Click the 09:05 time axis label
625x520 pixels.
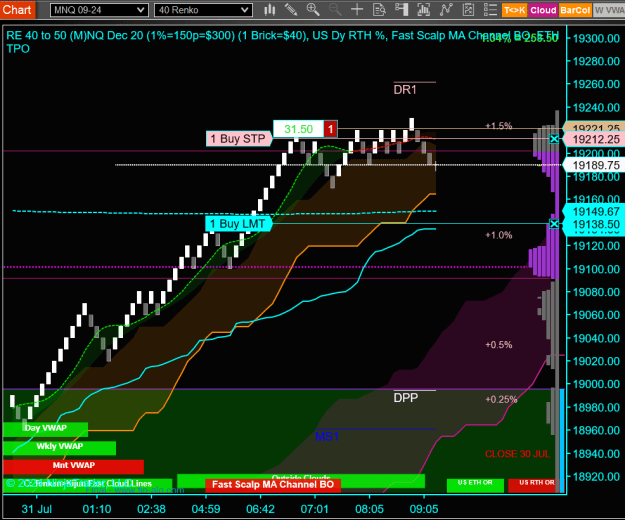[x=423, y=509]
